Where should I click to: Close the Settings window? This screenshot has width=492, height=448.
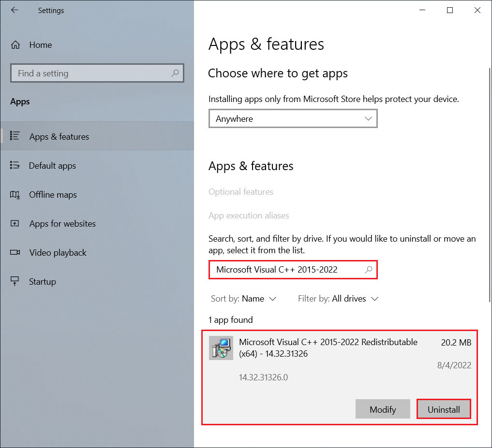click(x=477, y=10)
